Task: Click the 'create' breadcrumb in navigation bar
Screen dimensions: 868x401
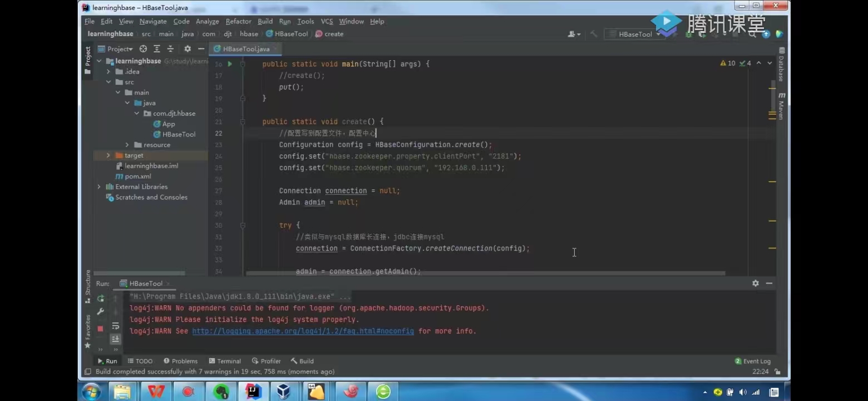Action: tap(329, 34)
